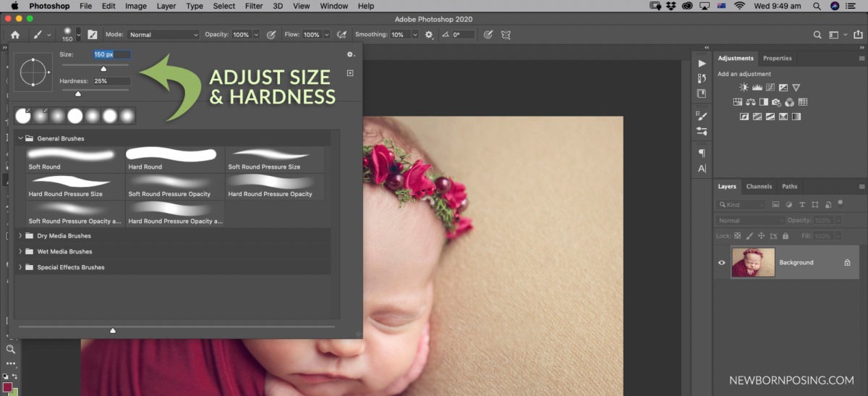
Task: Click the brush thumbnail size slider at bottom
Action: 112,330
